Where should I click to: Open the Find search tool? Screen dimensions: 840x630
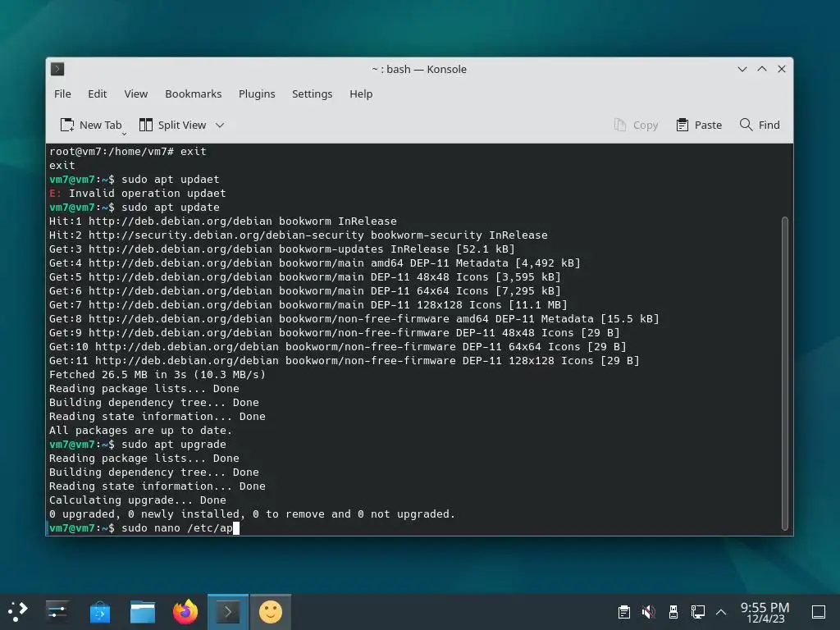[x=760, y=125]
